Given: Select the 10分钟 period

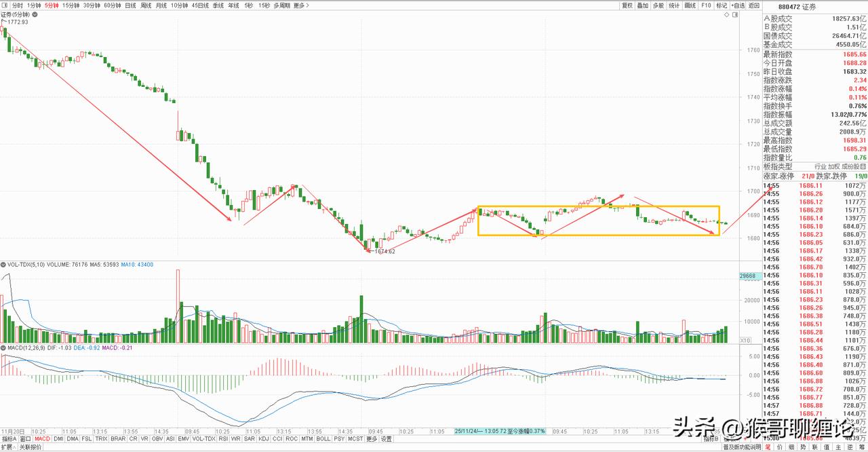Looking at the screenshot, I should 179,5.
